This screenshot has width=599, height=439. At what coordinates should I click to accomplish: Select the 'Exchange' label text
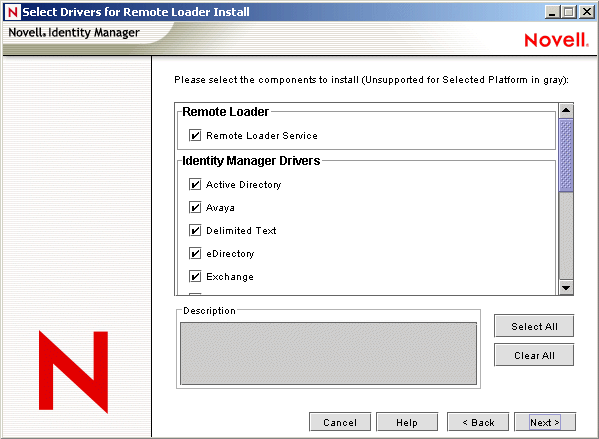[230, 277]
